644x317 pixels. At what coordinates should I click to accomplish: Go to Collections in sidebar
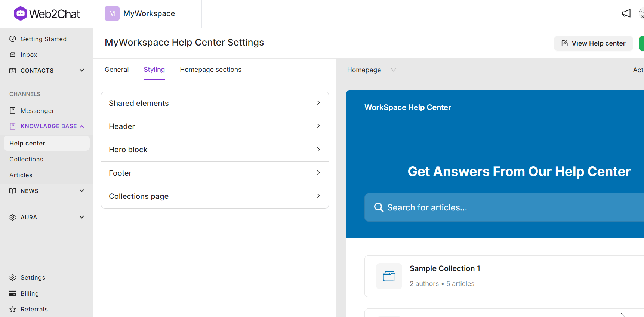[26, 159]
